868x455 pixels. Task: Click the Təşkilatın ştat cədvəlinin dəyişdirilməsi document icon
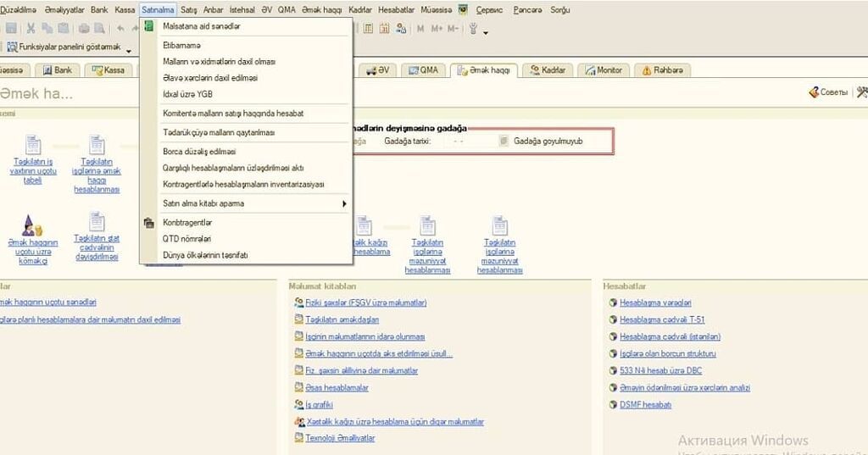pyautogui.click(x=97, y=221)
